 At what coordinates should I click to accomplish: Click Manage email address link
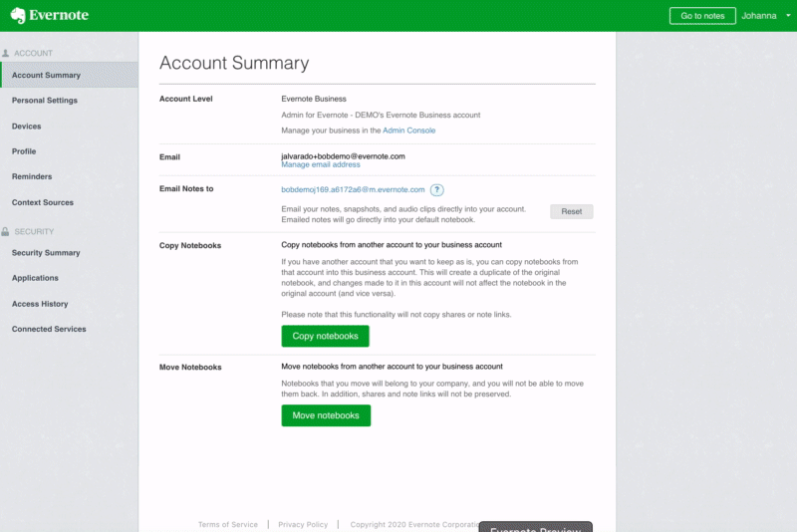tap(321, 164)
